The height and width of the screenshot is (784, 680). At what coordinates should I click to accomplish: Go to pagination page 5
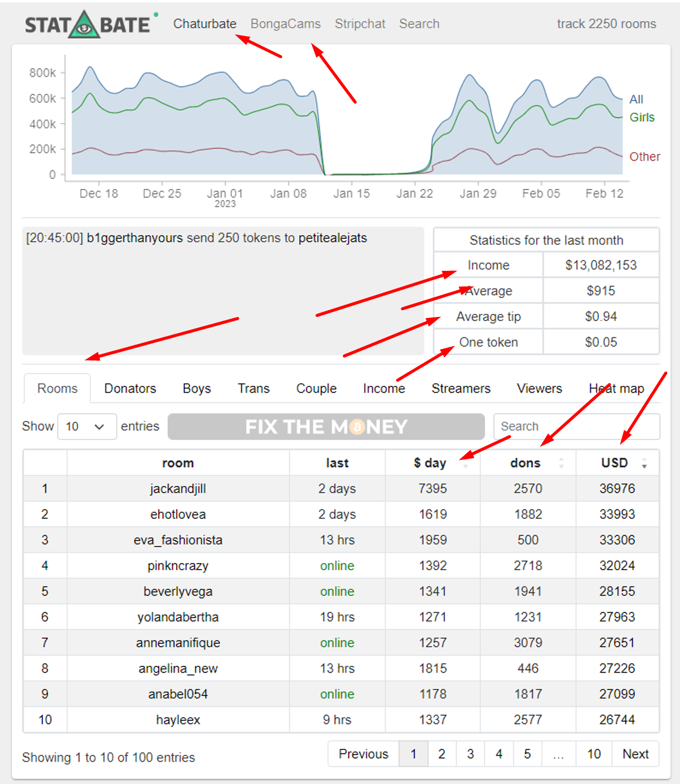pos(527,754)
